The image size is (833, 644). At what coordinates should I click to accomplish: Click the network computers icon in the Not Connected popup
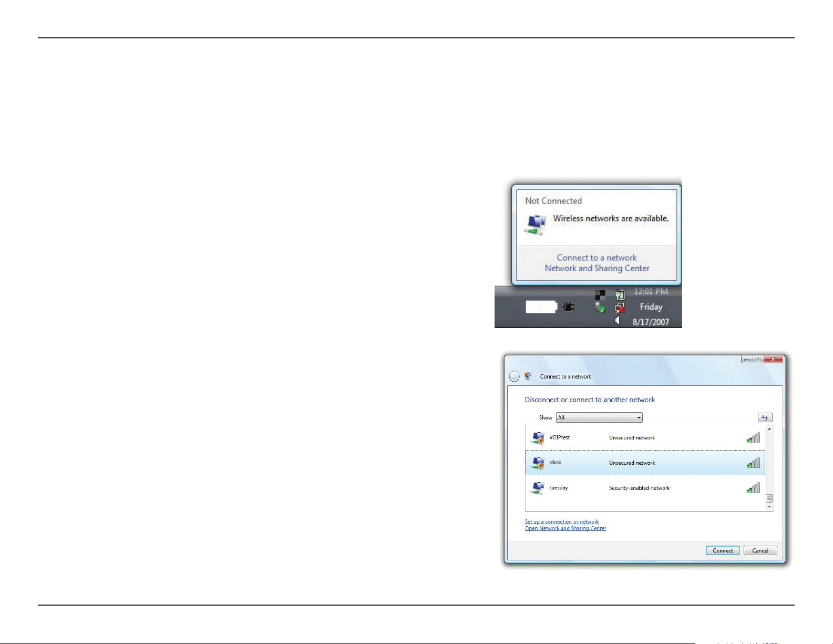536,224
